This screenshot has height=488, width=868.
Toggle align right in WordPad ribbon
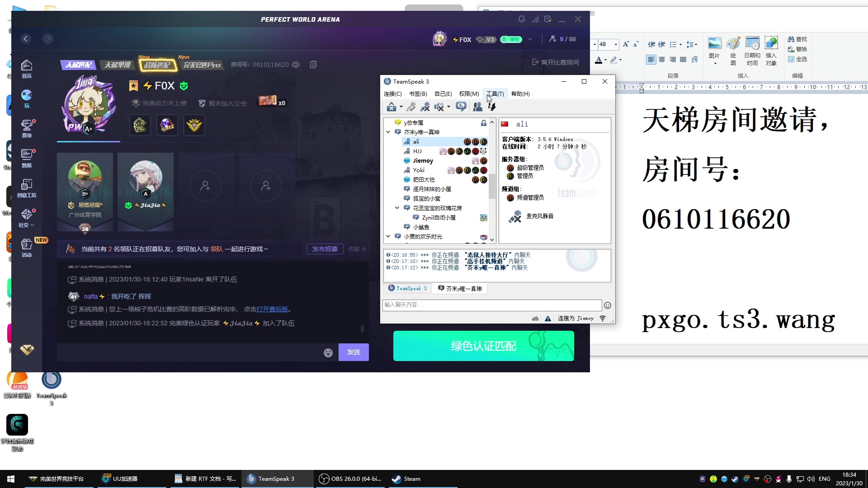pos(673,60)
